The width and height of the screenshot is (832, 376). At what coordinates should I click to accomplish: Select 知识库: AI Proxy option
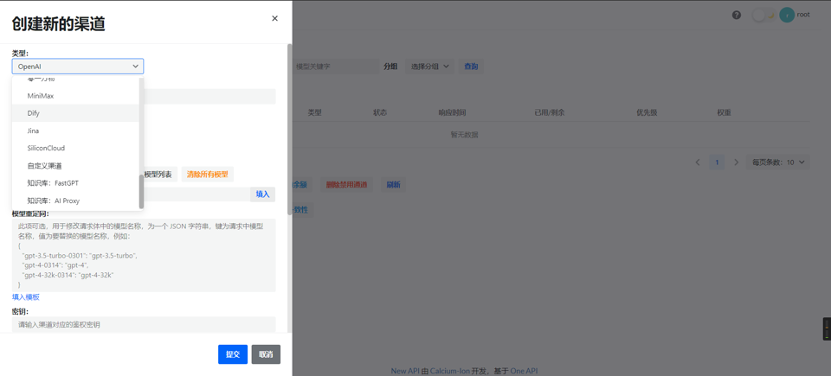[75, 201]
